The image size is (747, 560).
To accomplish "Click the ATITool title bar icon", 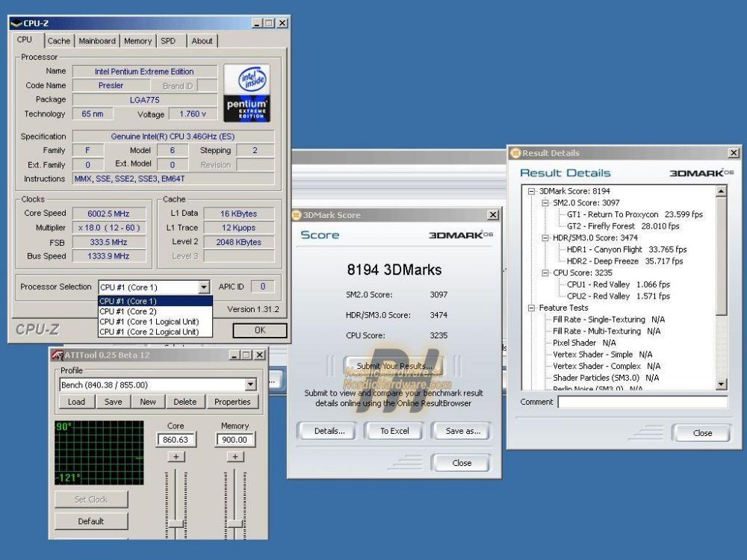I will (57, 355).
